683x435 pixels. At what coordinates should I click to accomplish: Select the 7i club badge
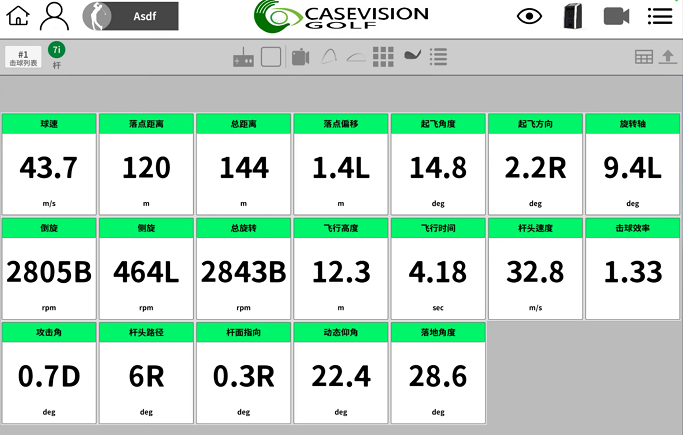[x=57, y=51]
